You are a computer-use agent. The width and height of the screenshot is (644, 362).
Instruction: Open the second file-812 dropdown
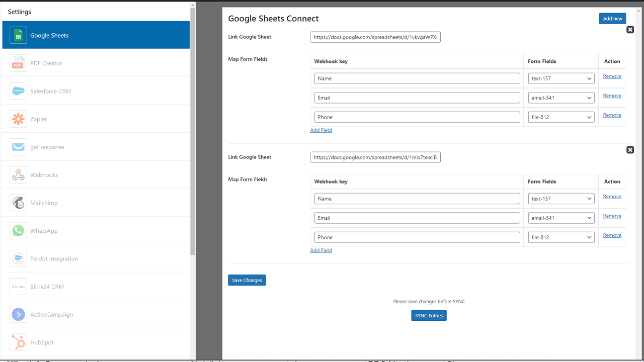point(561,237)
